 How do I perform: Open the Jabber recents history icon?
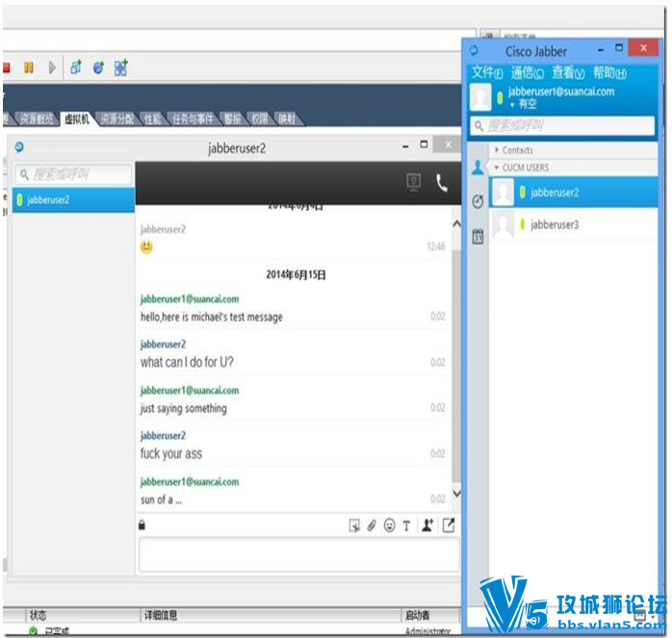pos(478,201)
